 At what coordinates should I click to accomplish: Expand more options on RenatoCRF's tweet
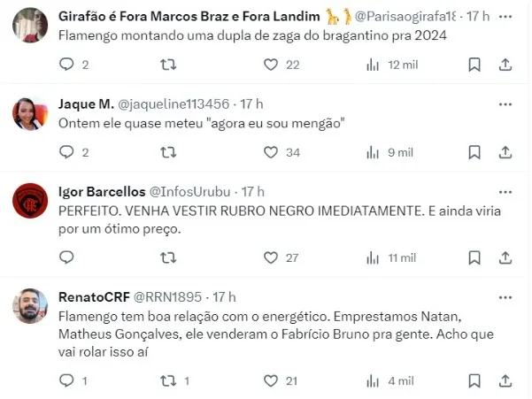point(505,296)
